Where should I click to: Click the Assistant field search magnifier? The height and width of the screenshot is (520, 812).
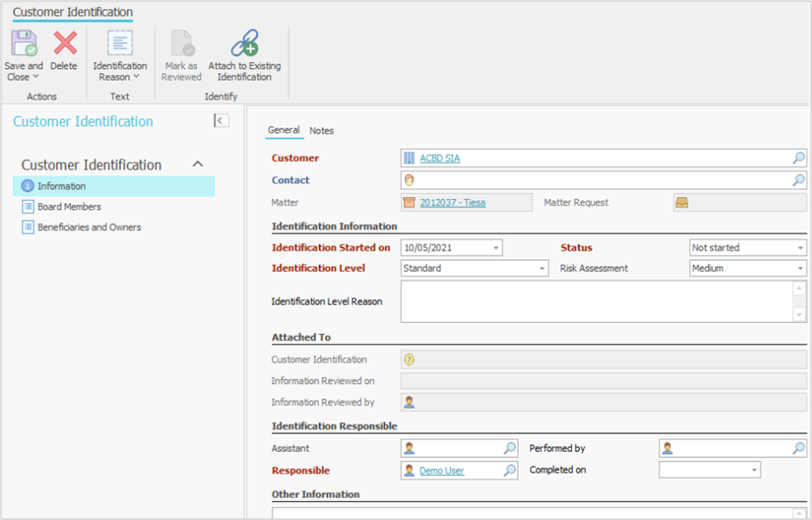click(x=509, y=449)
